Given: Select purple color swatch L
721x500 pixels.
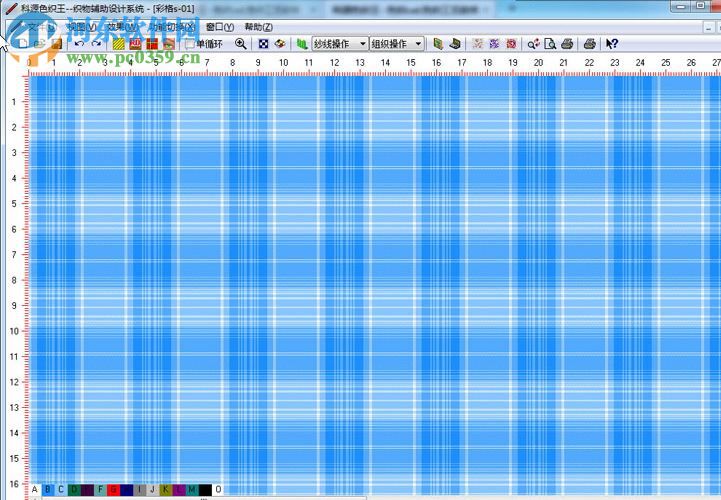Looking at the screenshot, I should click(179, 489).
